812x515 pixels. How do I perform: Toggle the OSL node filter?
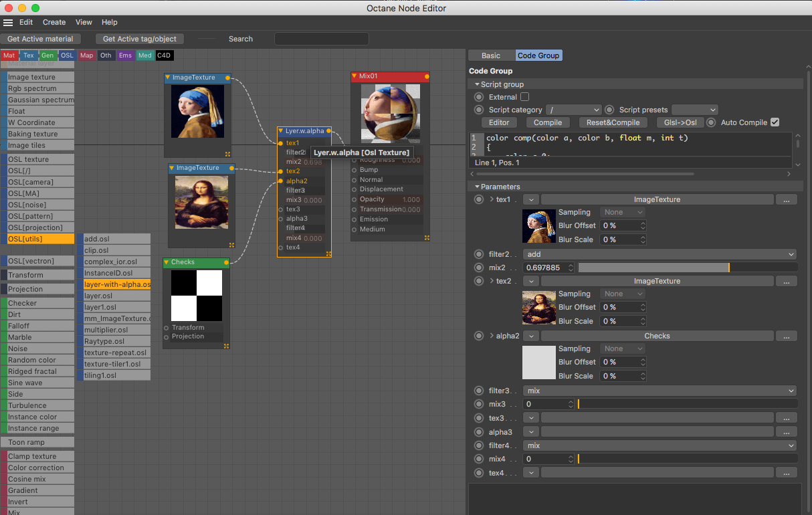pos(67,56)
